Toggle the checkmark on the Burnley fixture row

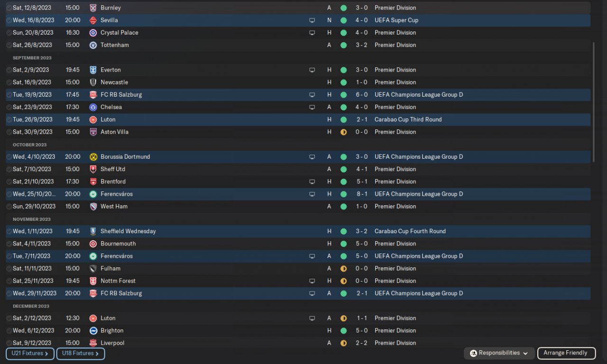(9, 8)
